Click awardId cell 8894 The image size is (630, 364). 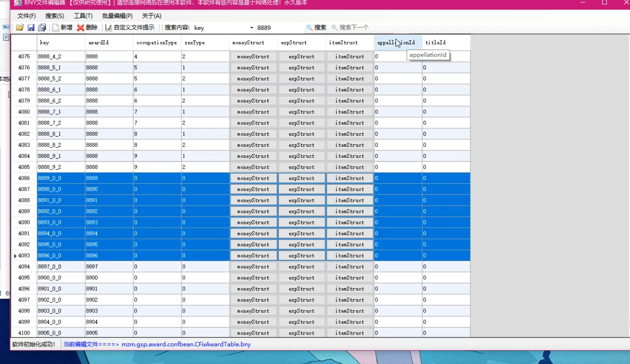pos(109,234)
